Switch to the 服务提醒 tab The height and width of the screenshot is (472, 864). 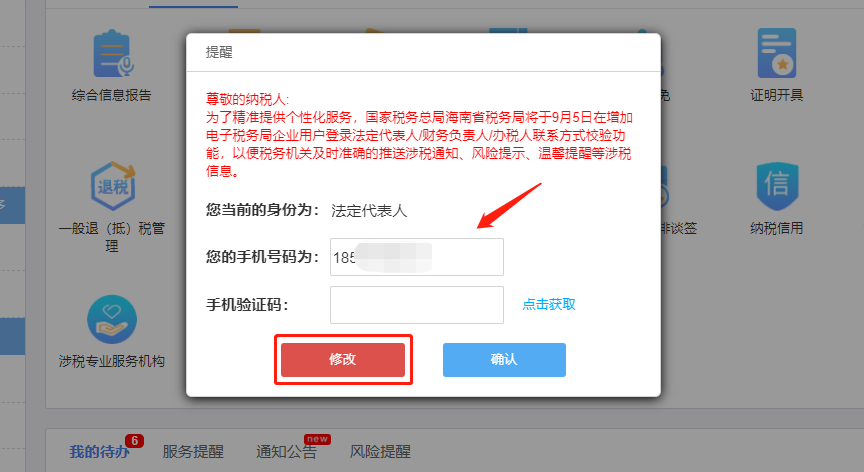(193, 452)
